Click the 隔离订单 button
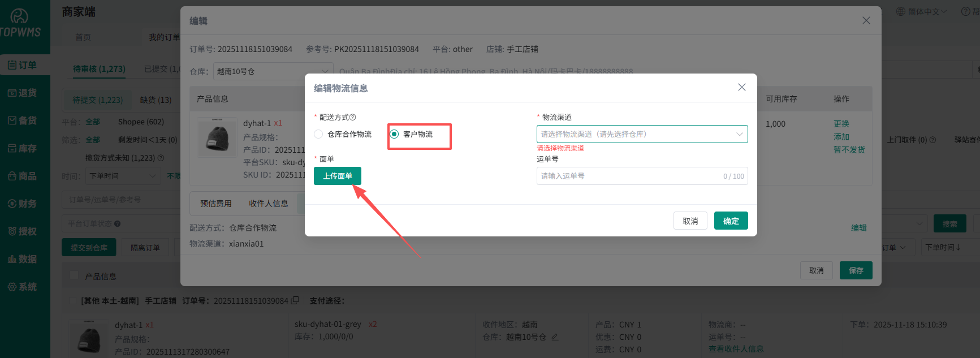 [x=145, y=248]
